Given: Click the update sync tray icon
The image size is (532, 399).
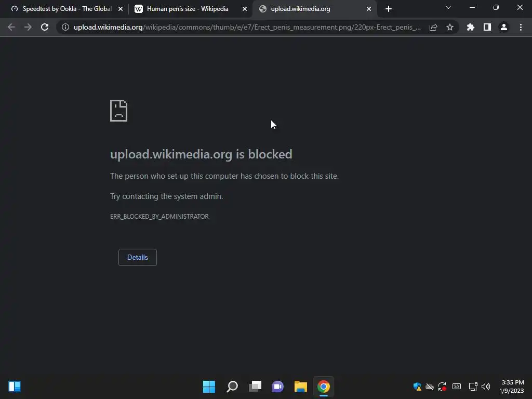Looking at the screenshot, I should [x=442, y=387].
